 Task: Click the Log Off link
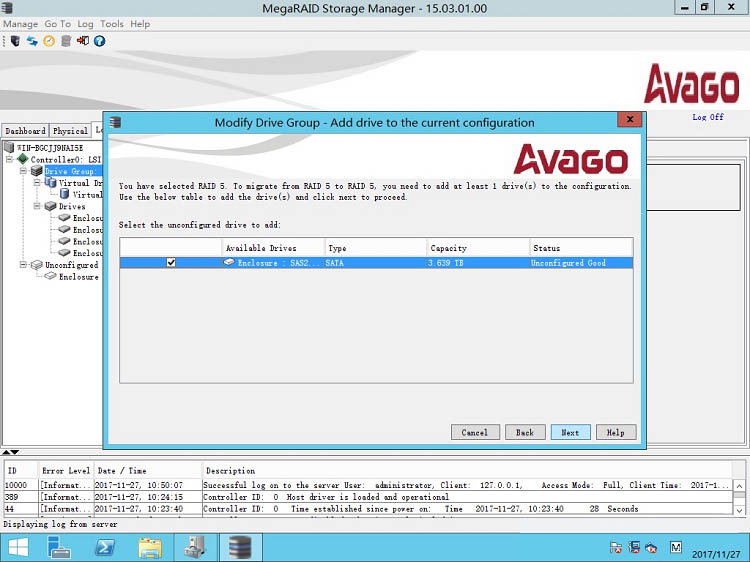click(708, 117)
